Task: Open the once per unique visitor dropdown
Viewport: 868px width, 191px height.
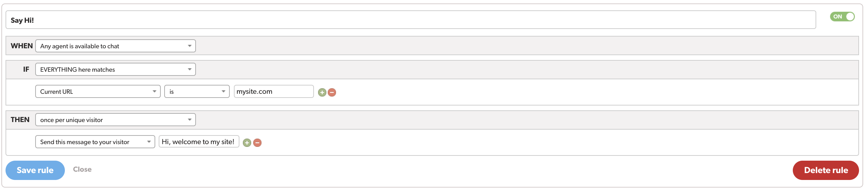Action: [116, 120]
